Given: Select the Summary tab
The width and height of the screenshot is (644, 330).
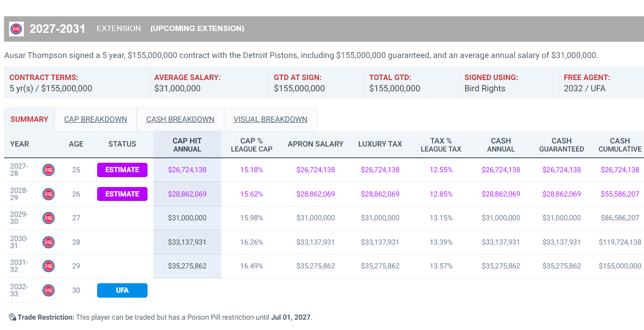Looking at the screenshot, I should (x=29, y=119).
